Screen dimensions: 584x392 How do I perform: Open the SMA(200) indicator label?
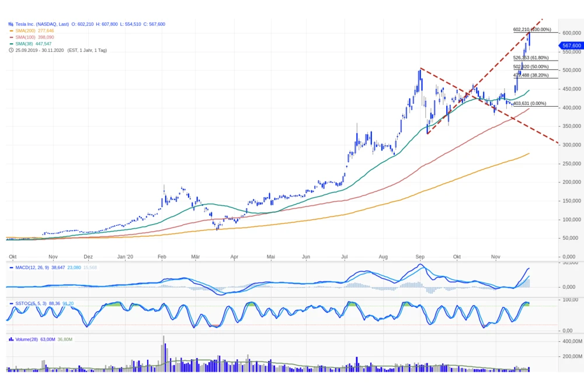[x=26, y=31]
